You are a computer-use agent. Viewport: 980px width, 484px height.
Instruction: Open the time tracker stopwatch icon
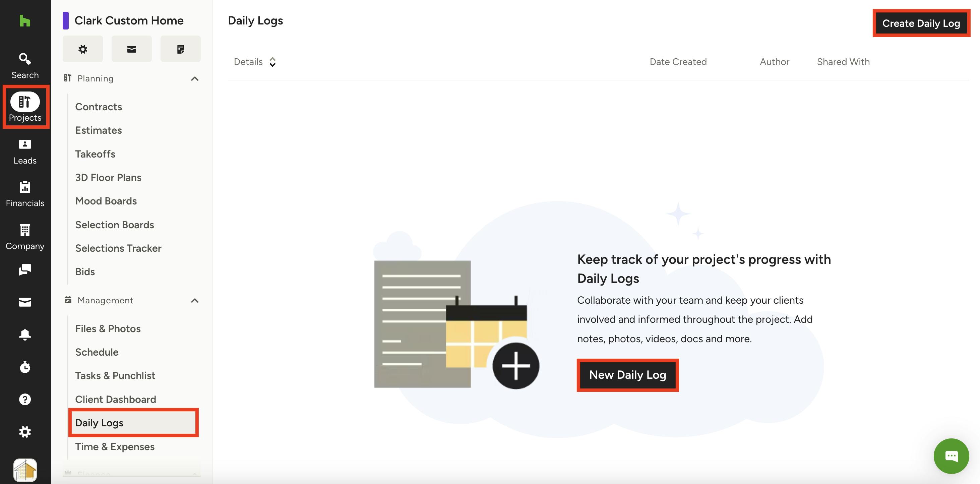25,367
